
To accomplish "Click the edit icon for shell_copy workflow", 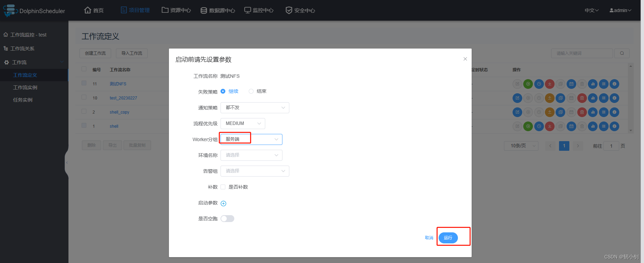I will (x=517, y=112).
